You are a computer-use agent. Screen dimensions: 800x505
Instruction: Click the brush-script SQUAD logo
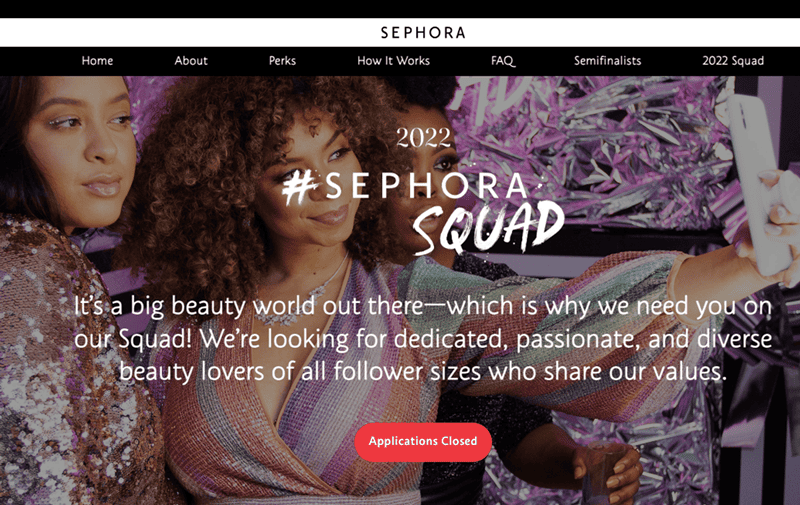pyautogui.click(x=488, y=227)
